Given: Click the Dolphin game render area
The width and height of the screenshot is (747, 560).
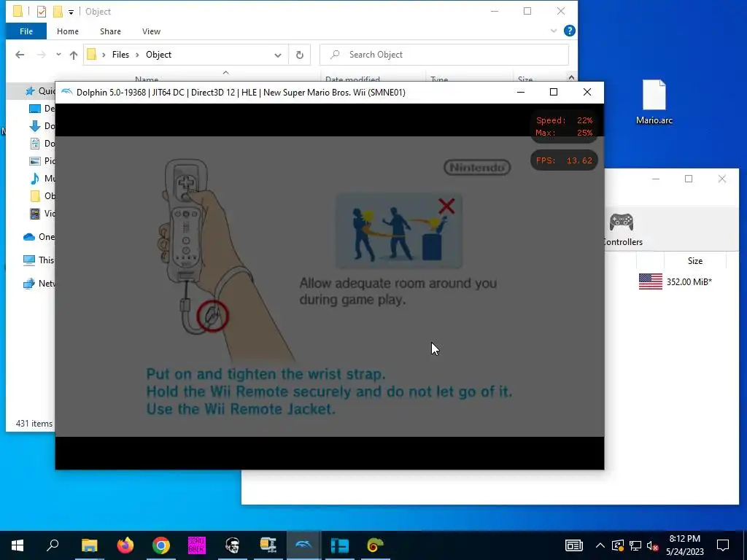Looking at the screenshot, I should [329, 286].
